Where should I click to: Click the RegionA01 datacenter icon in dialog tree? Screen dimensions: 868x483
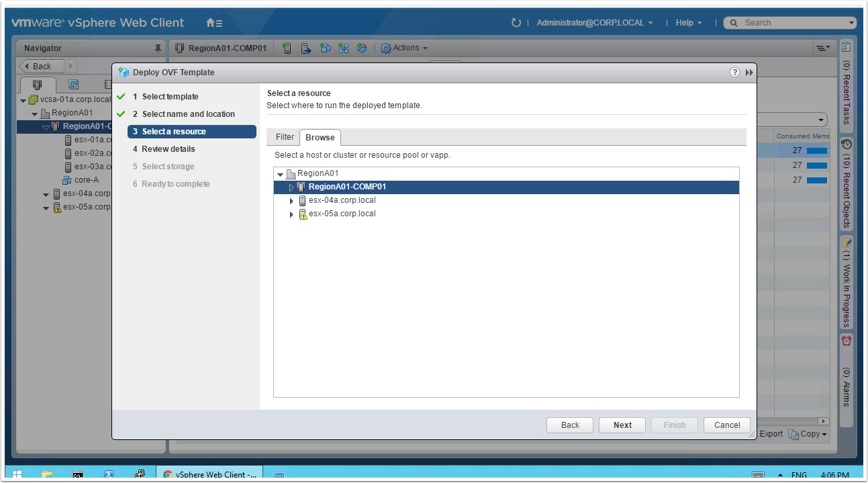click(291, 174)
